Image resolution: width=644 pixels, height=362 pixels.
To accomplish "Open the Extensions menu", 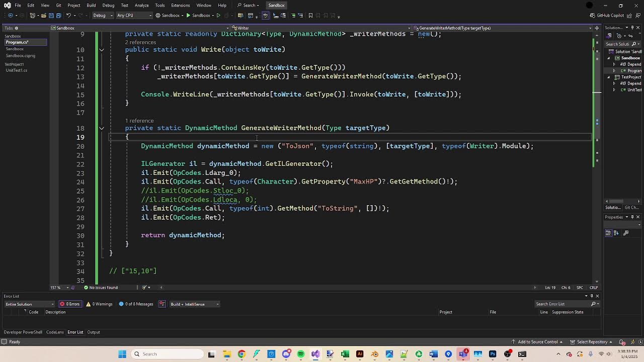I will (x=180, y=6).
